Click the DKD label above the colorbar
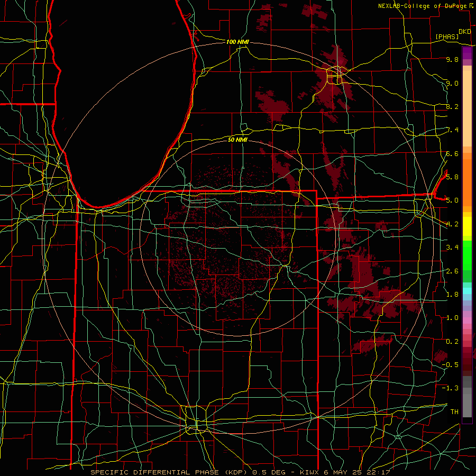Screen dimensions: 476x476 [x=464, y=32]
